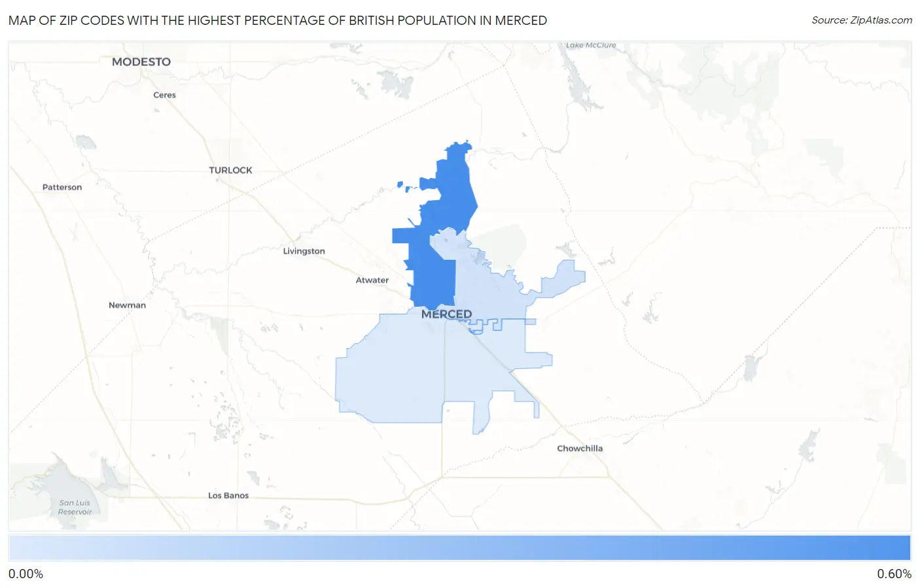This screenshot has width=920, height=588.
Task: Click the map title heading text
Action: [277, 20]
